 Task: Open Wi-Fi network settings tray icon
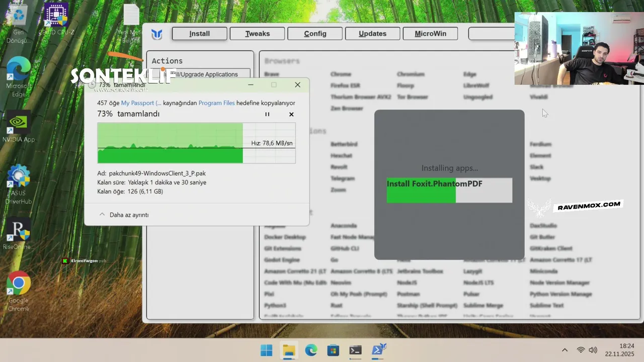581,350
